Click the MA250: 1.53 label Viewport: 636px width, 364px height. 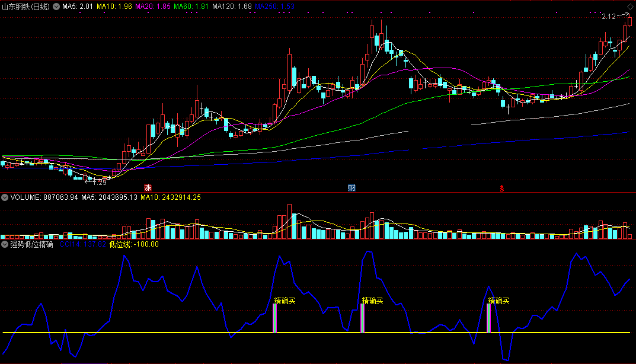[x=274, y=7]
